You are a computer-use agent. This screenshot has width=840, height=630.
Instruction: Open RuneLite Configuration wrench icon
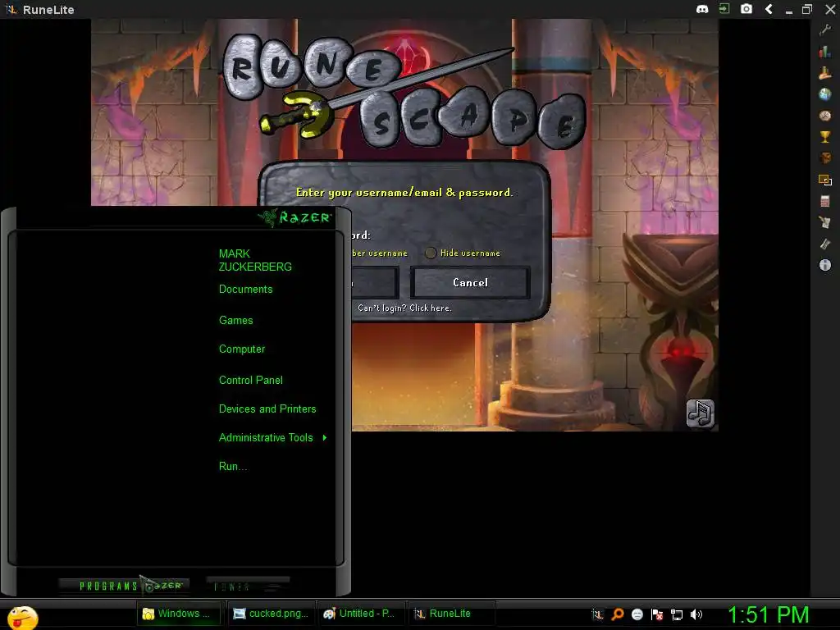point(825,30)
